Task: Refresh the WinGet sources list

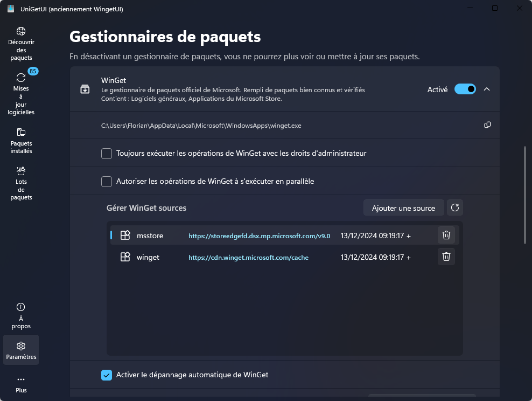Action: [455, 208]
